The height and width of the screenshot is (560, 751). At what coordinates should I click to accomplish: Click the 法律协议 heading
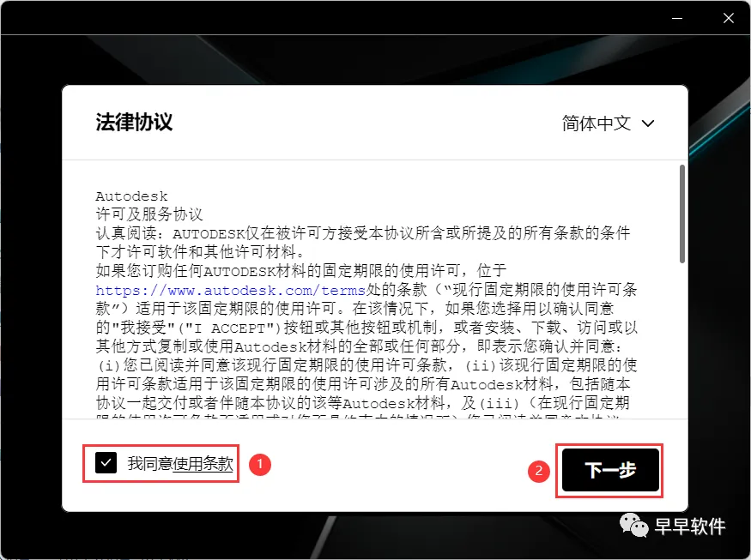[x=134, y=123]
